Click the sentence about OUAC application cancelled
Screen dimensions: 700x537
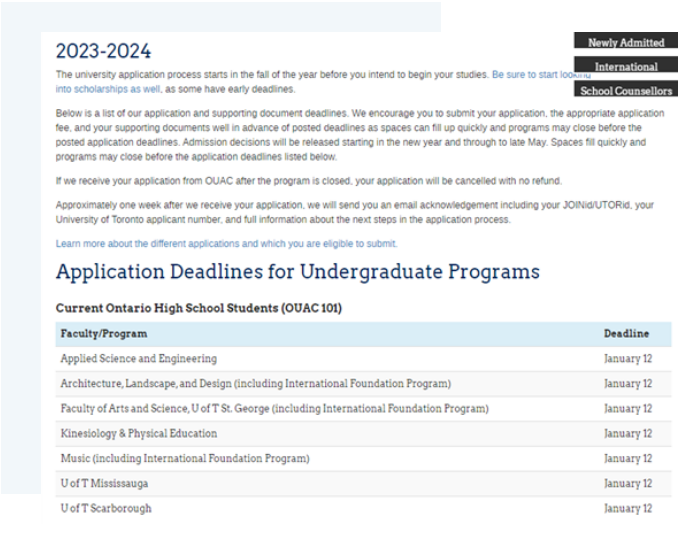tap(308, 181)
